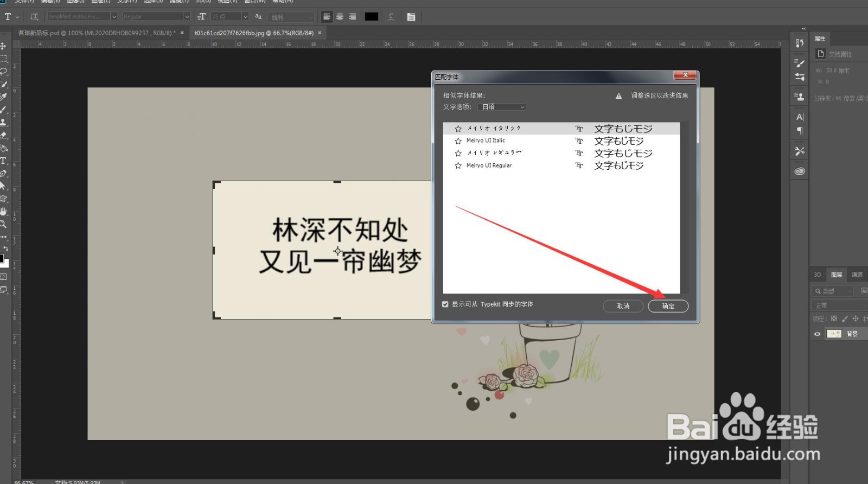
Task: Select the Path Selection arrow tool
Action: 3,186
